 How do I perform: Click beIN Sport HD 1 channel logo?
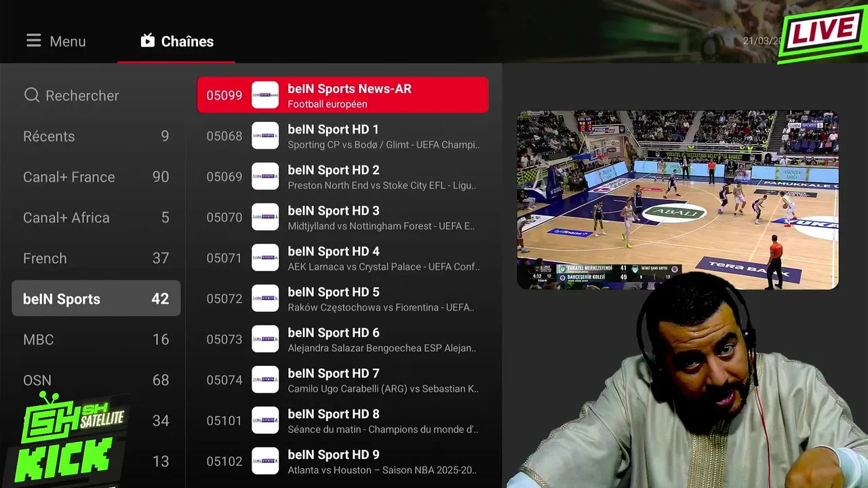[x=265, y=136]
